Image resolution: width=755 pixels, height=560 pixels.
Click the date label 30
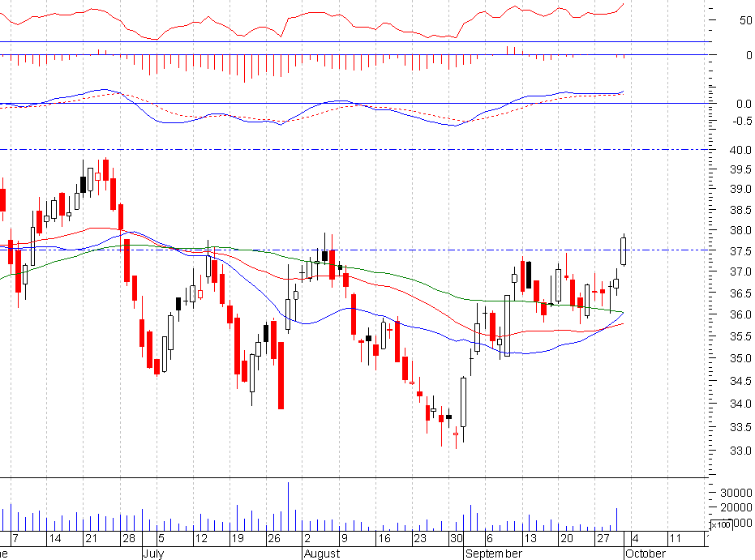(x=457, y=538)
